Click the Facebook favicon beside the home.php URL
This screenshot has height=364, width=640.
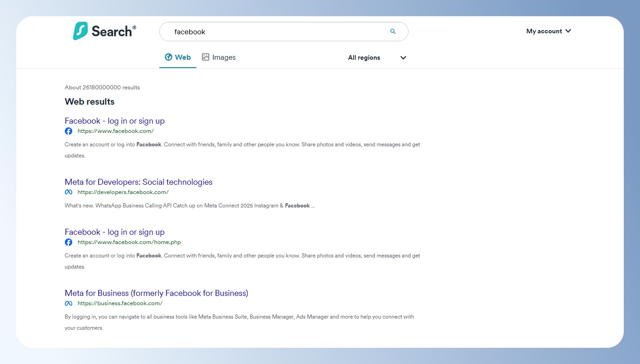click(69, 242)
